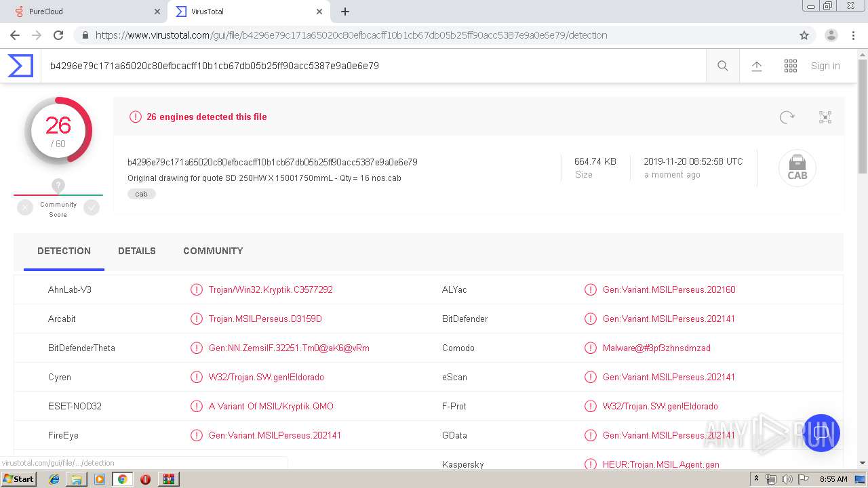Vote harmless with the check icon

pos(92,208)
